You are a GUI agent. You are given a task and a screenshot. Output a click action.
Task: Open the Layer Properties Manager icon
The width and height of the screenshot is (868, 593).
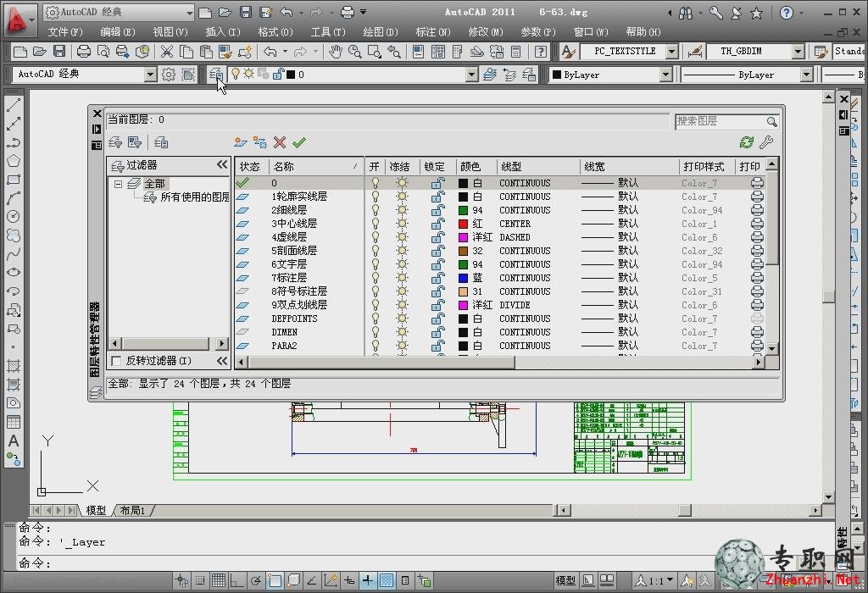(216, 75)
